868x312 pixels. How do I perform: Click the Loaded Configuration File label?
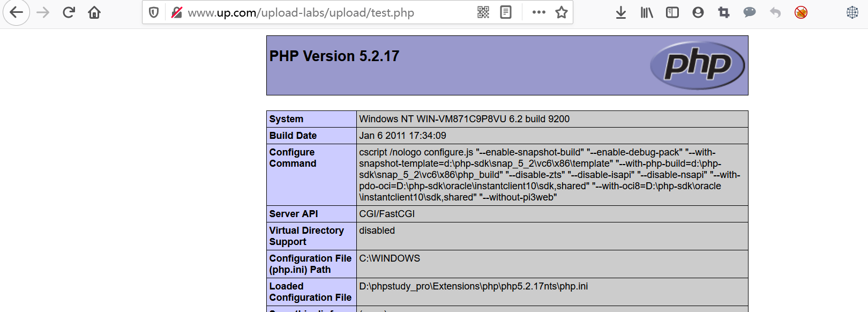coord(310,292)
